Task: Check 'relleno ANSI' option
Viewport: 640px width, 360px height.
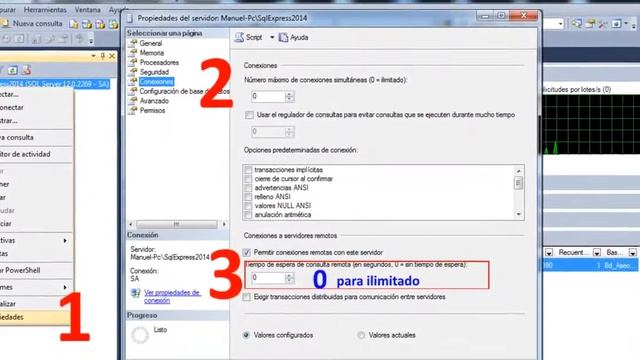Action: [248, 197]
